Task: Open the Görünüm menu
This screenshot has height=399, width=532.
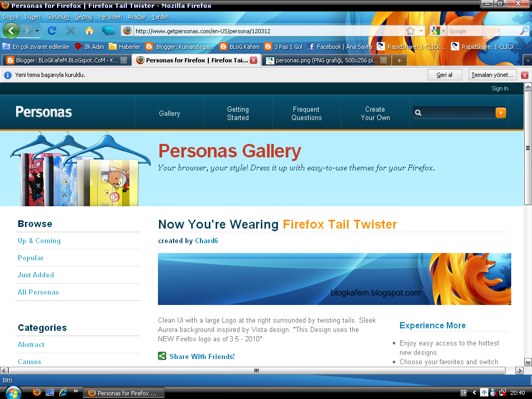Action: tap(58, 17)
